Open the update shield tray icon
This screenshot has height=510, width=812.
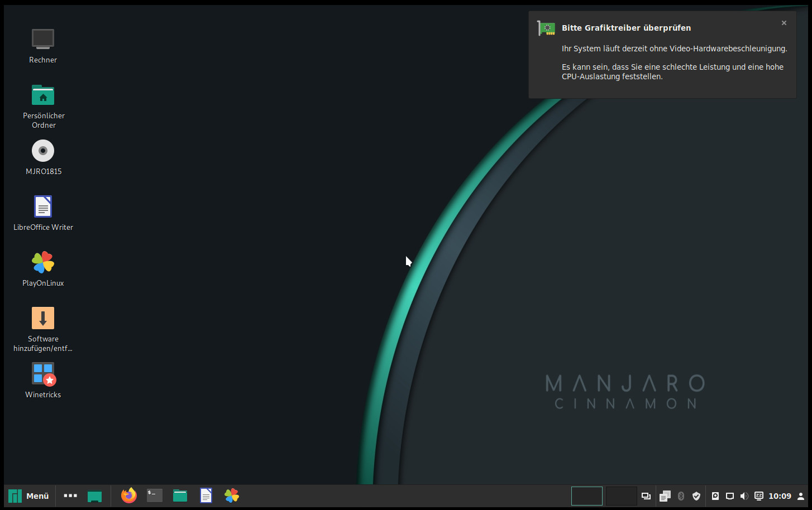pos(696,496)
